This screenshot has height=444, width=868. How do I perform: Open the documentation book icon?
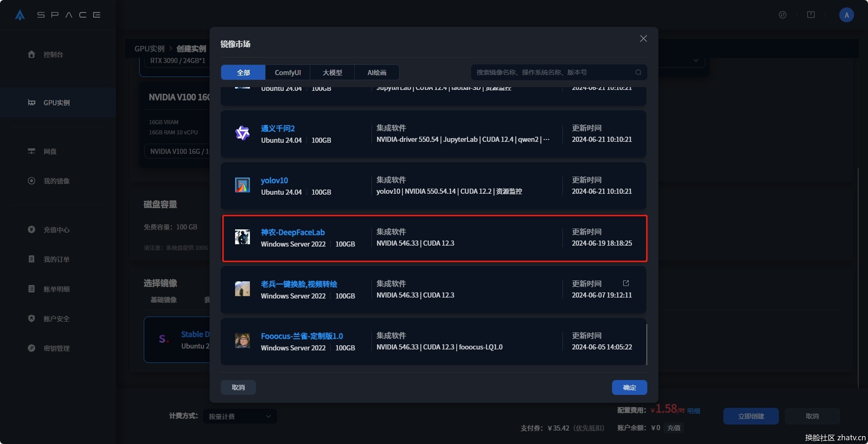tap(811, 15)
